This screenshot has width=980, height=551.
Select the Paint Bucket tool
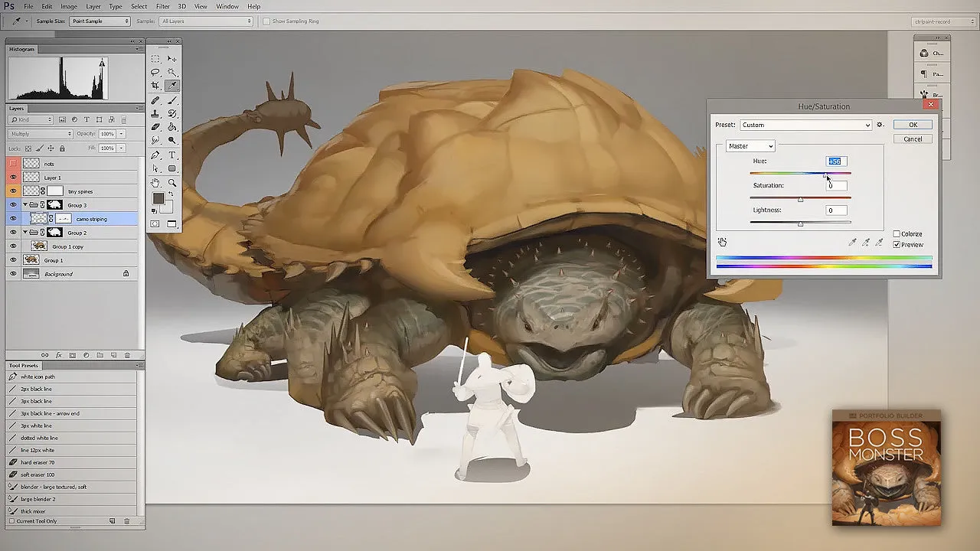[172, 127]
